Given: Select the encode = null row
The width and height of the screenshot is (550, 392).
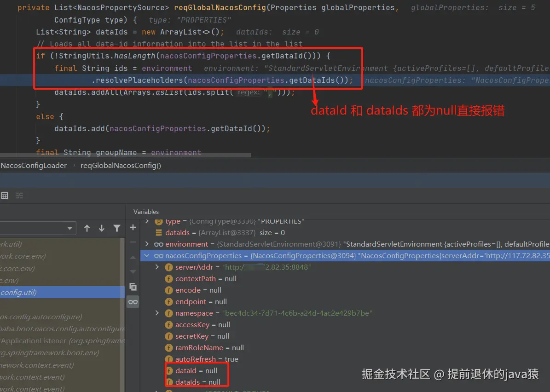Looking at the screenshot, I should 345,290.
